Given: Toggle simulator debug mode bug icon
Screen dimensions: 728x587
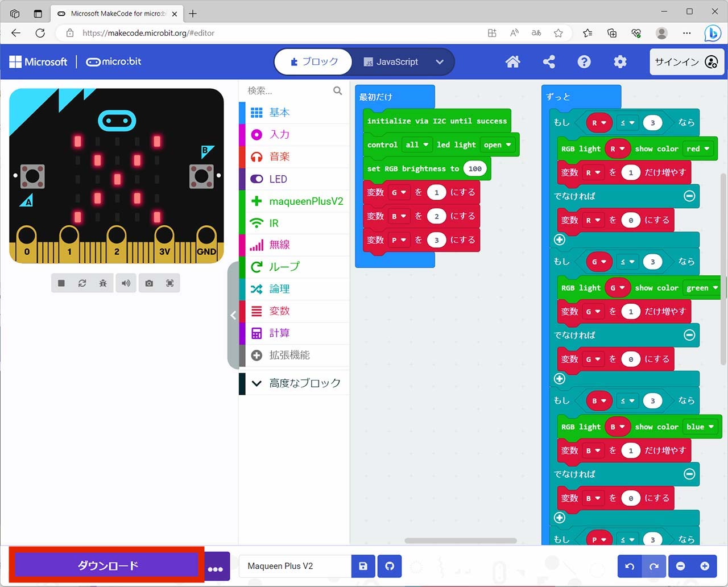Looking at the screenshot, I should pos(103,283).
